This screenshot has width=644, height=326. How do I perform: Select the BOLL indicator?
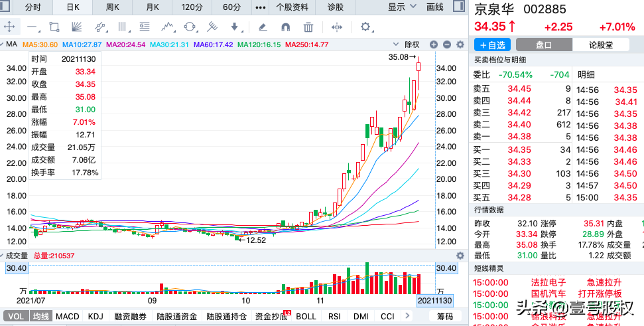pos(306,316)
